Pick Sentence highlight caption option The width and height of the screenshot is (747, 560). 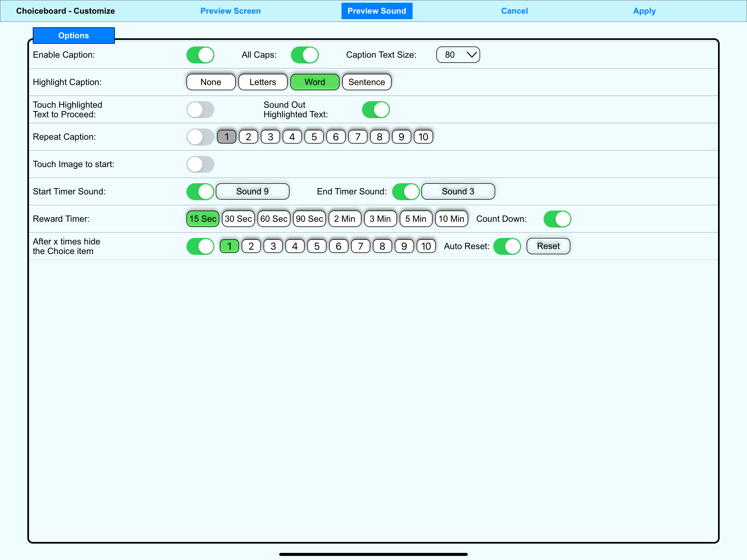[367, 82]
